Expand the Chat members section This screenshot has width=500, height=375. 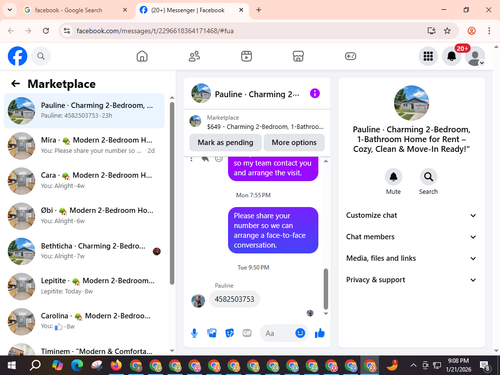tap(411, 237)
